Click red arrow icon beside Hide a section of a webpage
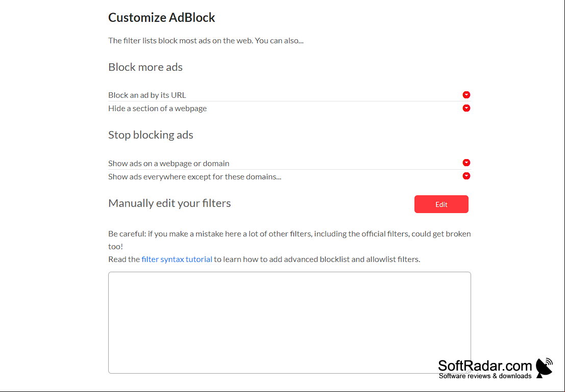This screenshot has width=565, height=392. [x=466, y=108]
